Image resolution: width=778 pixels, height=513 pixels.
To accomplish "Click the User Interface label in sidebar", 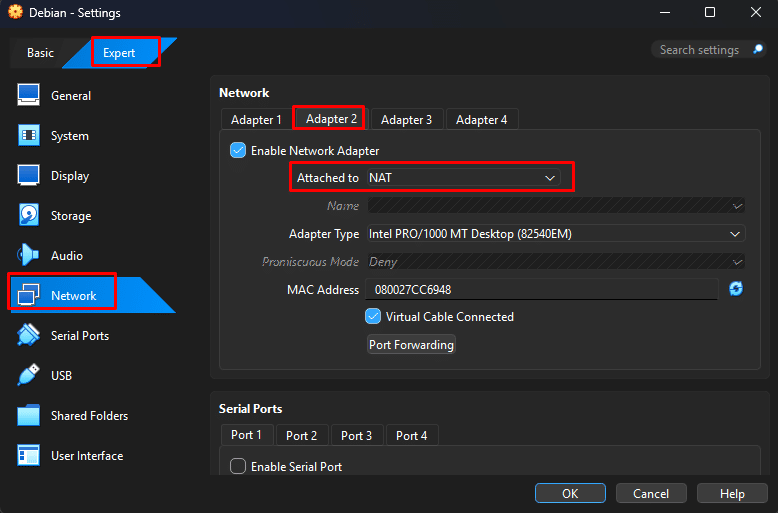I will [87, 456].
